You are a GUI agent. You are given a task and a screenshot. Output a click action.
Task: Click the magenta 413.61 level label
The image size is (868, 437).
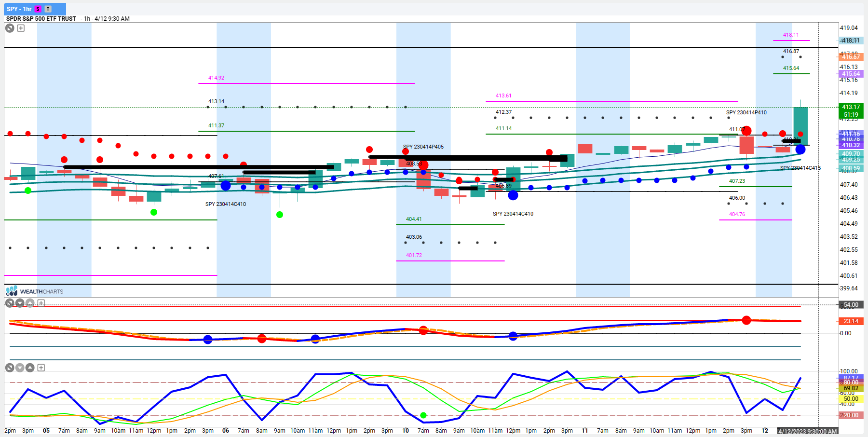[503, 96]
